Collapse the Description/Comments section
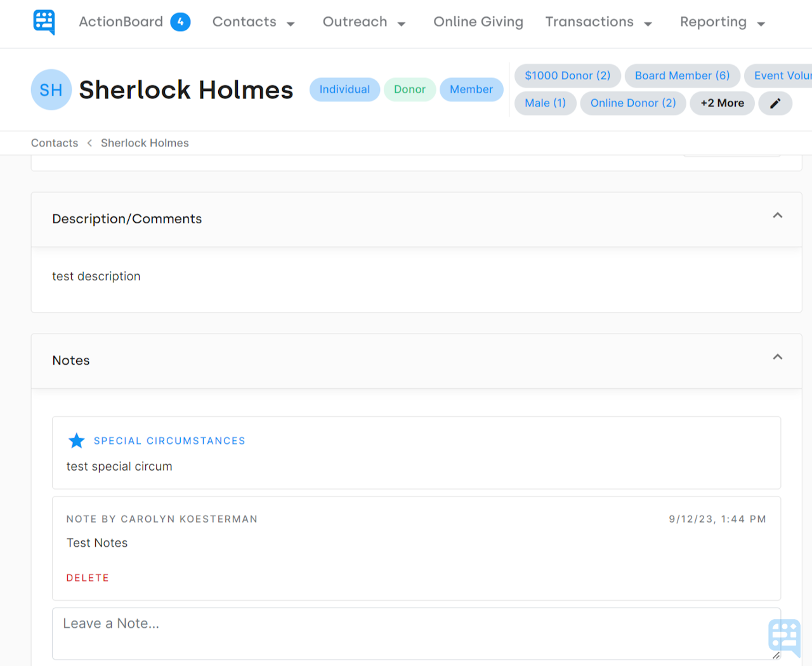 click(x=778, y=216)
